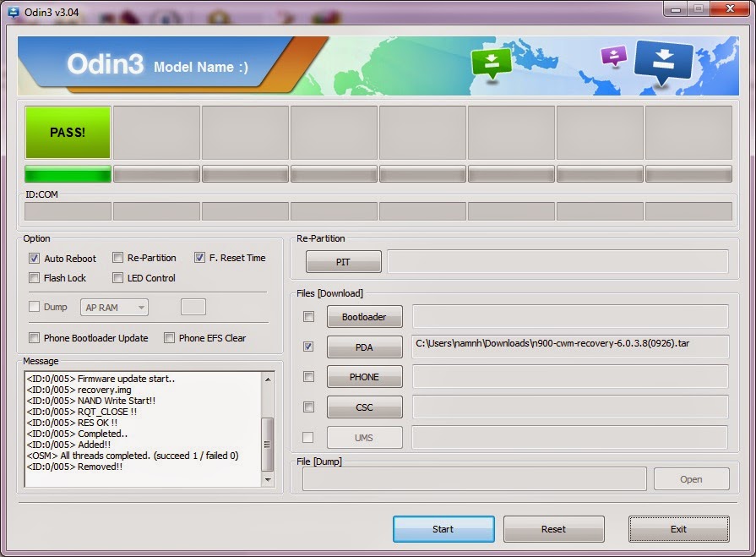Click the File Dump path field
The width and height of the screenshot is (756, 557).
pos(475,479)
